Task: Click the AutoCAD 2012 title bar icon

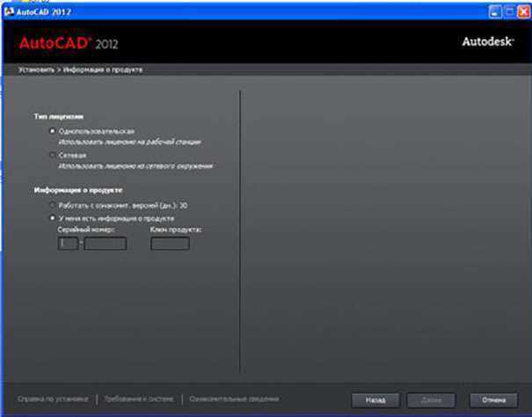Action: click(x=9, y=12)
